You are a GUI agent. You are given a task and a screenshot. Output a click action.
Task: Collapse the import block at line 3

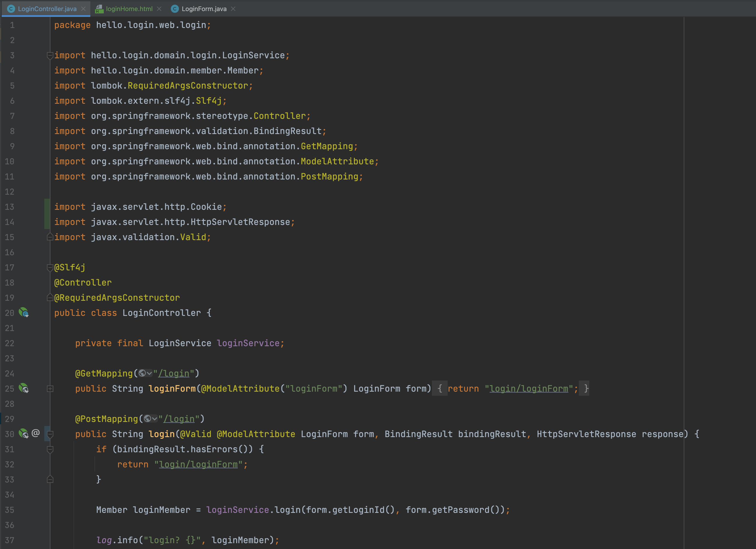click(x=50, y=55)
